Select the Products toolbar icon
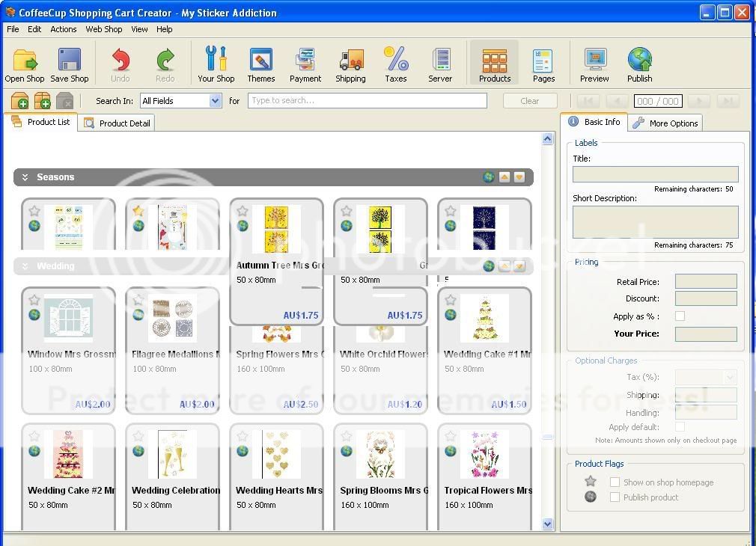 tap(495, 64)
